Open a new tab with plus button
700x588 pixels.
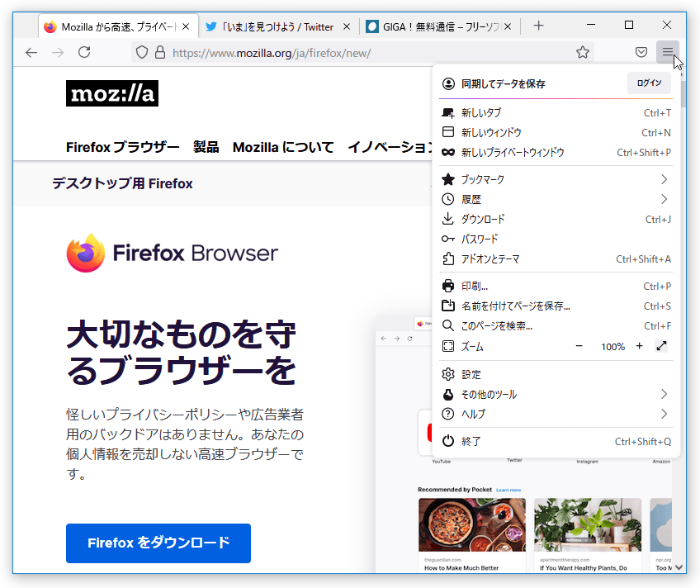(538, 26)
